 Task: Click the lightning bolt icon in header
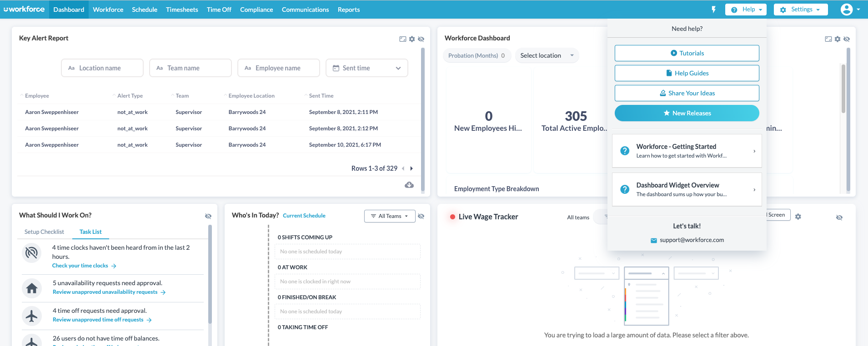(x=713, y=10)
